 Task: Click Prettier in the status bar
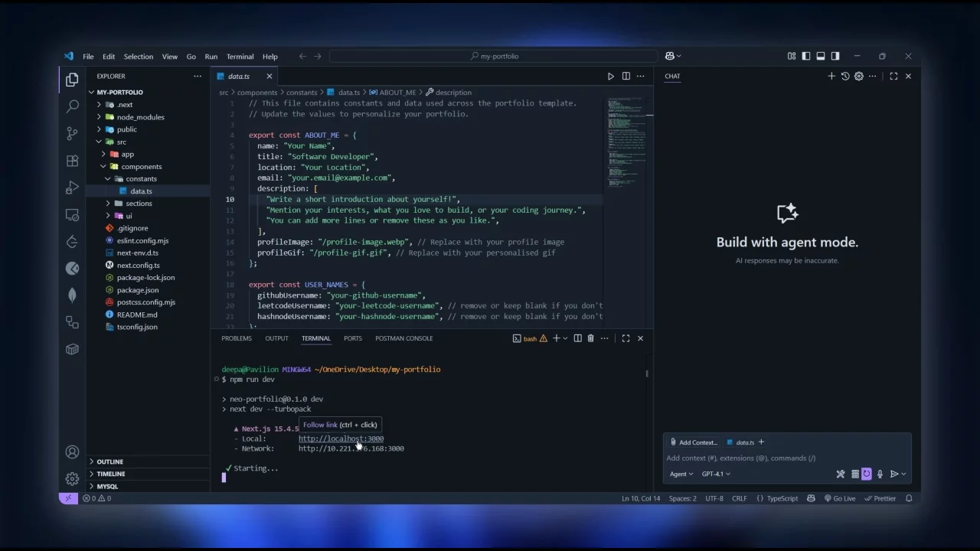880,498
